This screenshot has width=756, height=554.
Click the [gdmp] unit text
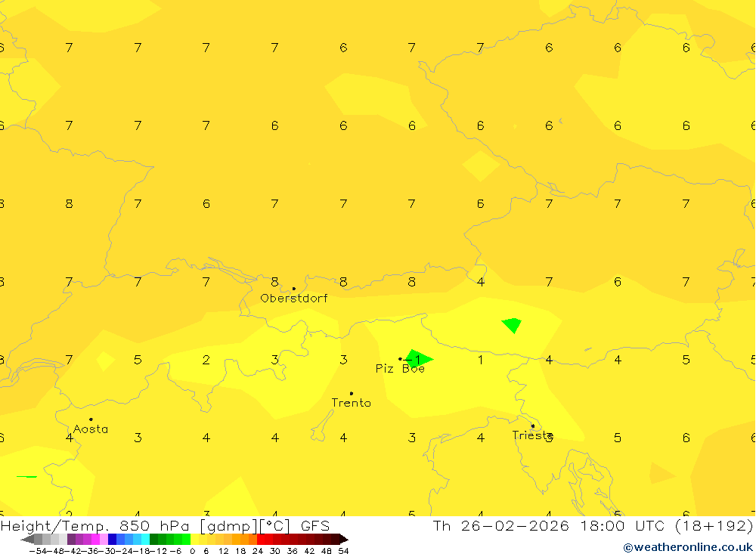tap(229, 526)
